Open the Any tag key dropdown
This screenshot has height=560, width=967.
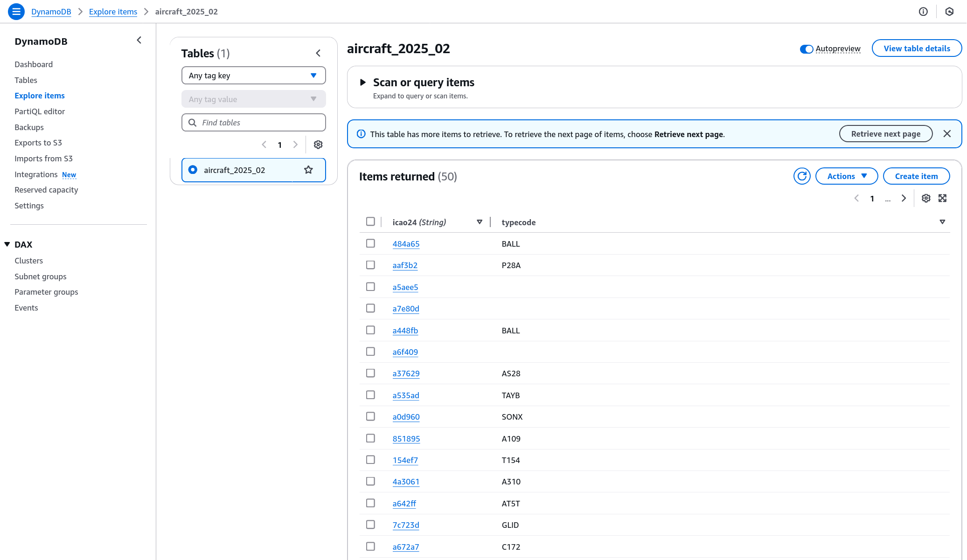(253, 75)
